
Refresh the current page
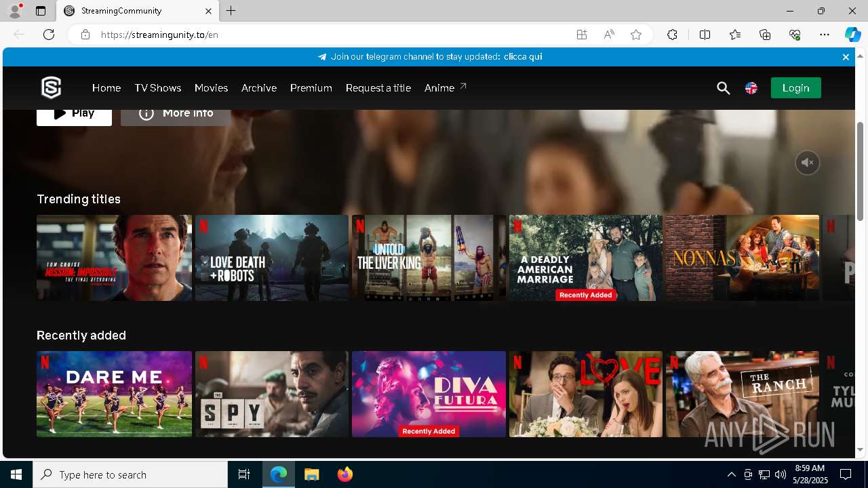pyautogui.click(x=49, y=35)
